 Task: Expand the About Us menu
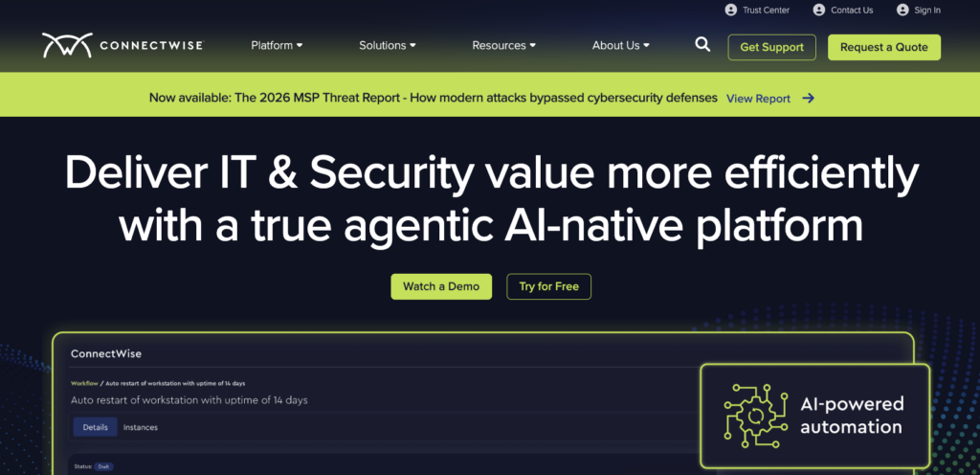point(620,46)
